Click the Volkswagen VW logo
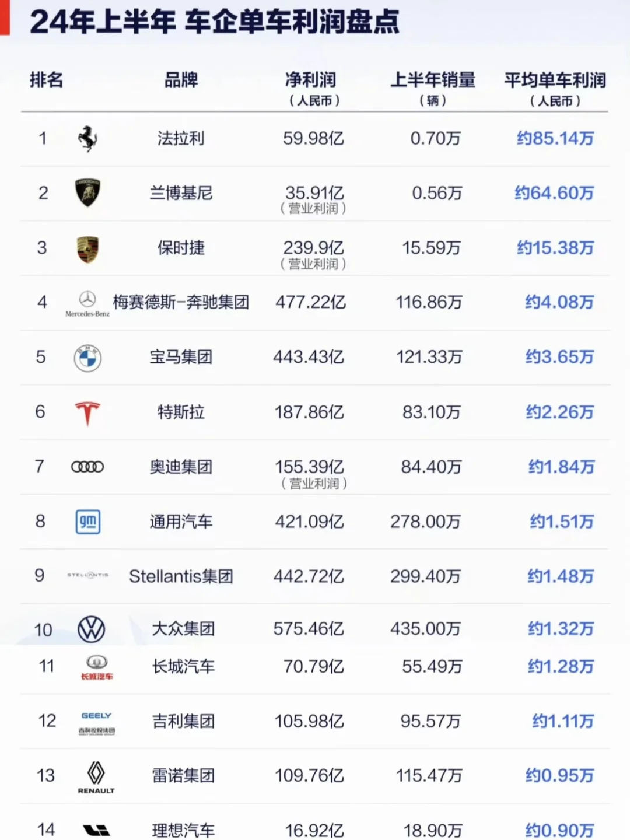 coord(92,629)
